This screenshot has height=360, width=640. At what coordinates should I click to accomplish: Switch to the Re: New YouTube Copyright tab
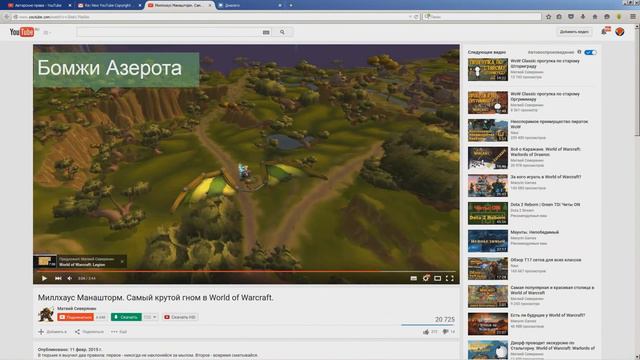tap(108, 5)
